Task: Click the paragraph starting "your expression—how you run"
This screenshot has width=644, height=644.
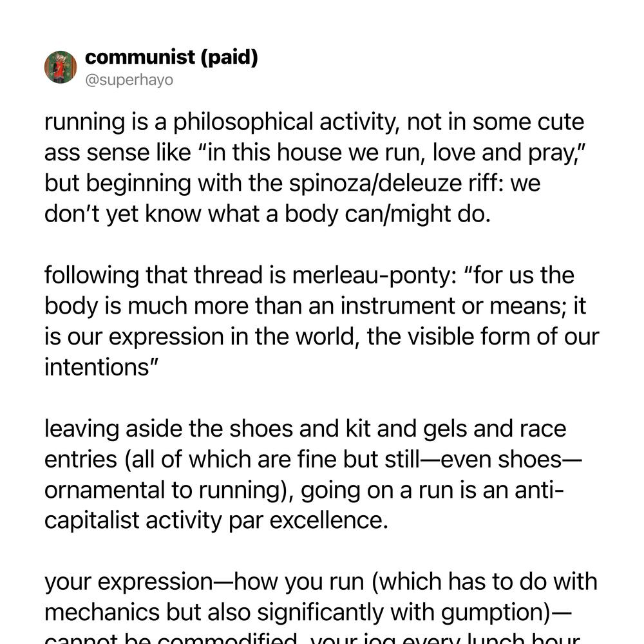Action: [321, 606]
